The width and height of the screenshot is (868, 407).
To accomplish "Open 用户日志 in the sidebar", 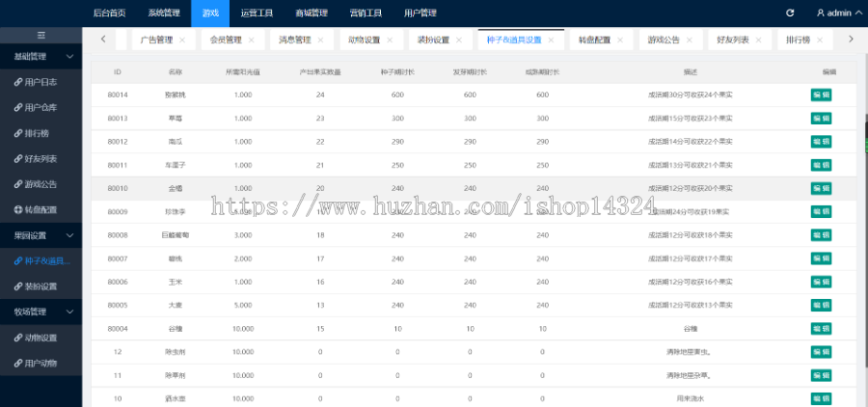I will pos(41,82).
